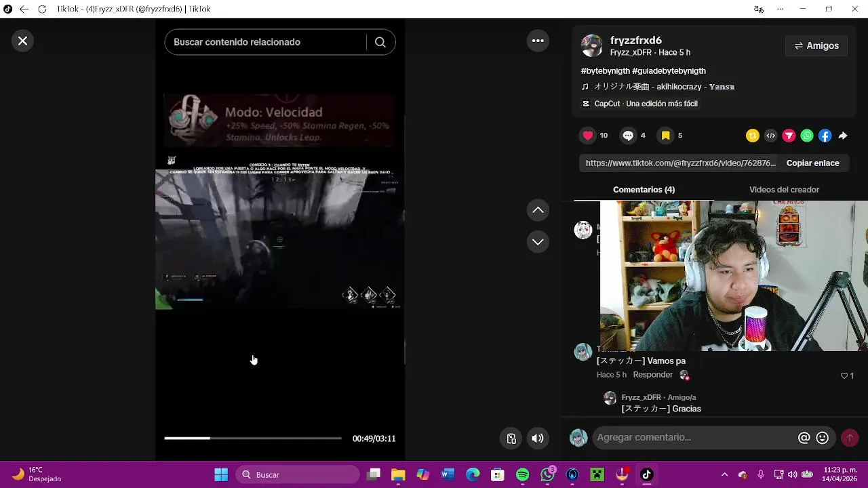Toggle the auto-scroll icon near volume
868x488 pixels.
pyautogui.click(x=512, y=439)
